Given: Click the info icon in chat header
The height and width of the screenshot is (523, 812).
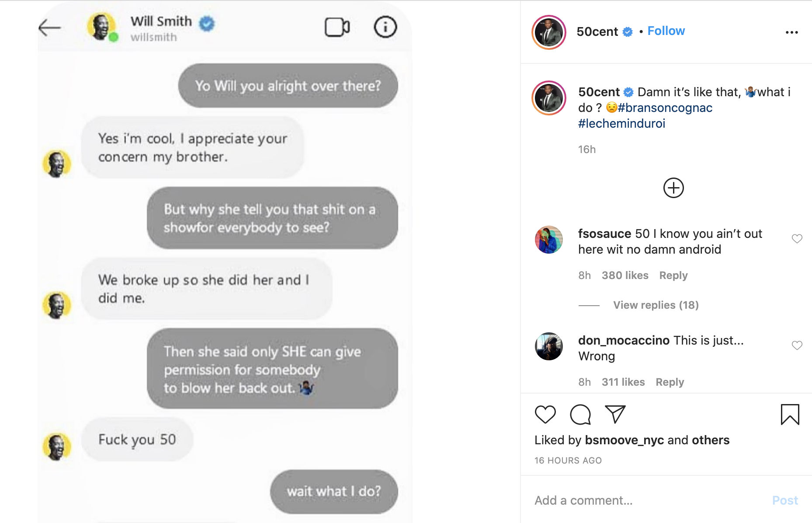Looking at the screenshot, I should [x=385, y=28].
